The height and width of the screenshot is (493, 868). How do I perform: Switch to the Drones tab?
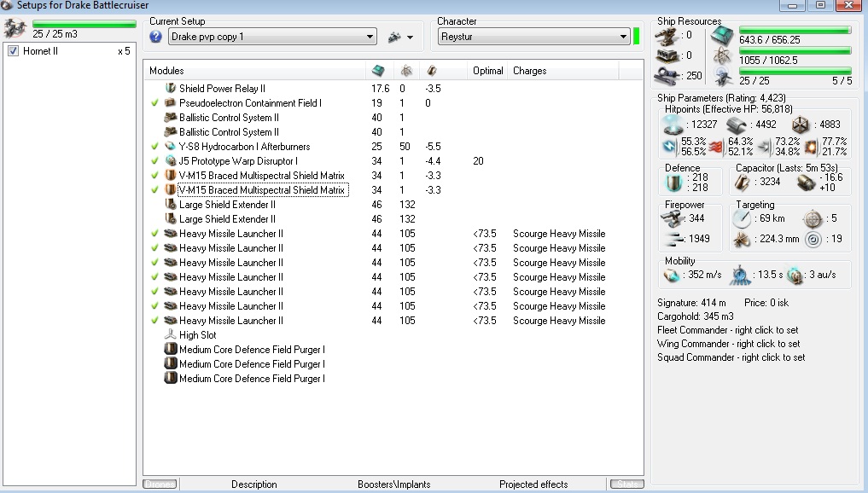click(x=160, y=484)
